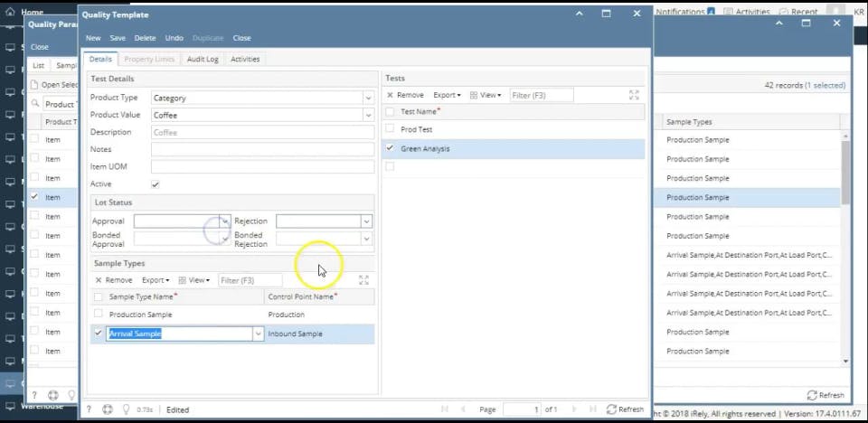The image size is (868, 423).
Task: Uncheck the Green Analysis row checkbox
Action: pos(390,148)
